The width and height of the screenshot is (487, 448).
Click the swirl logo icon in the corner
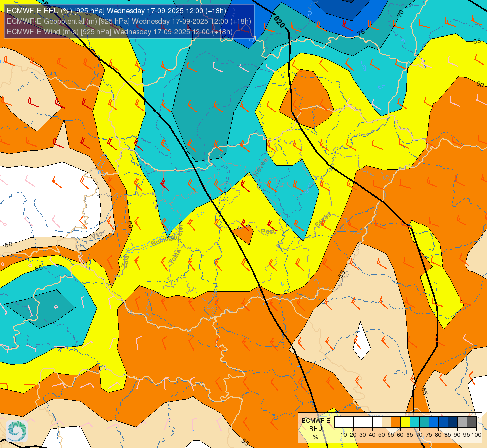16,431
